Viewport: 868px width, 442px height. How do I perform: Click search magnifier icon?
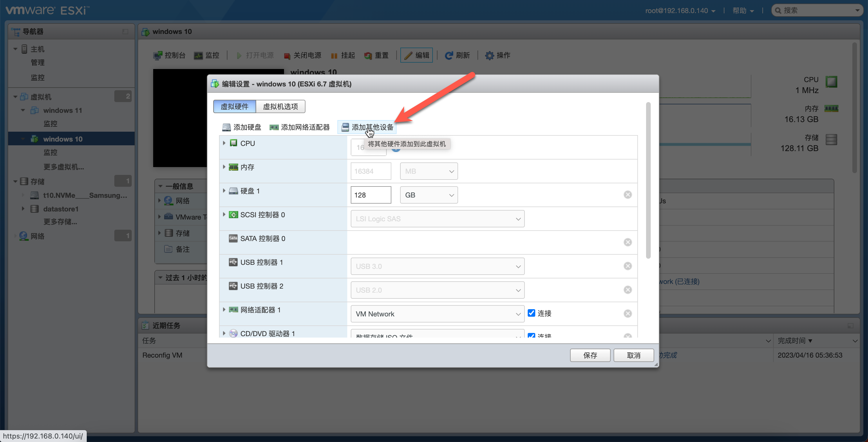pos(778,10)
